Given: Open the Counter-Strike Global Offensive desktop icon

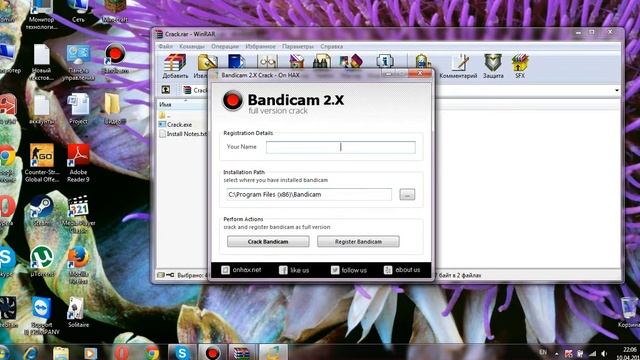Looking at the screenshot, I should (x=42, y=162).
